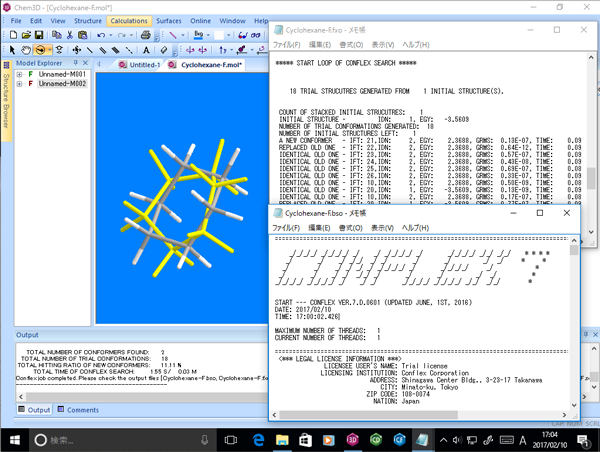The height and width of the screenshot is (452, 600).
Task: Activate the Translate hand tool
Action: tap(27, 49)
